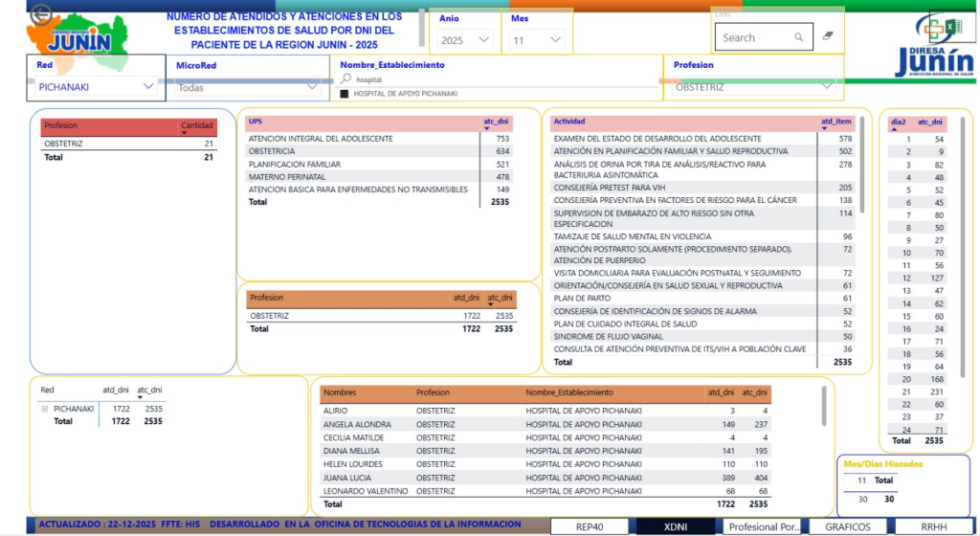This screenshot has width=980, height=536.
Task: Click sort arrow under Cantidad column header
Action: click(185, 133)
